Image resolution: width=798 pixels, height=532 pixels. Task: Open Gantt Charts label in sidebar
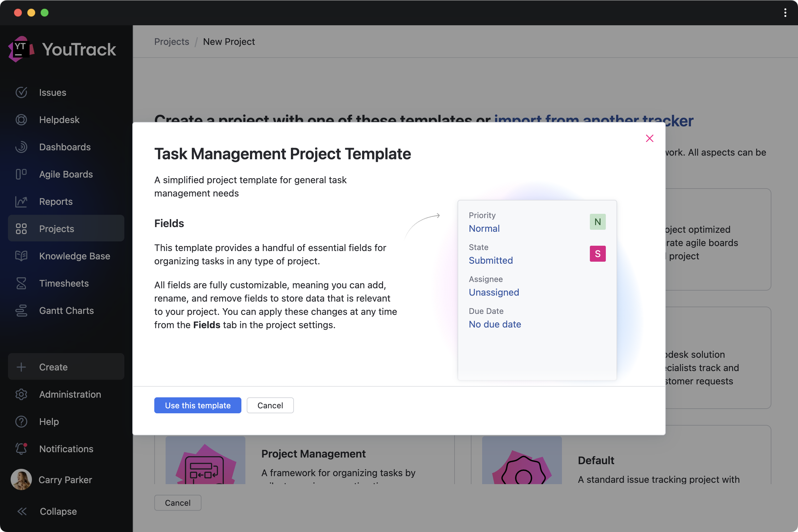(66, 311)
